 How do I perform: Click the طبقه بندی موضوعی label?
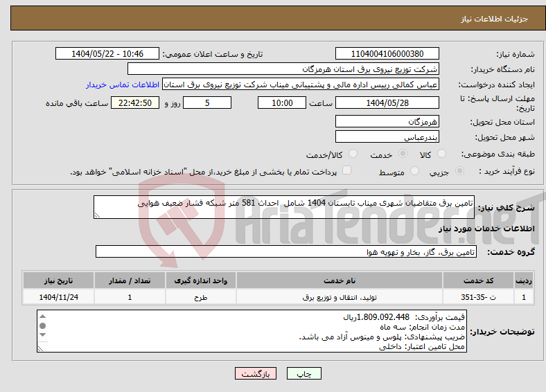pyautogui.click(x=498, y=154)
